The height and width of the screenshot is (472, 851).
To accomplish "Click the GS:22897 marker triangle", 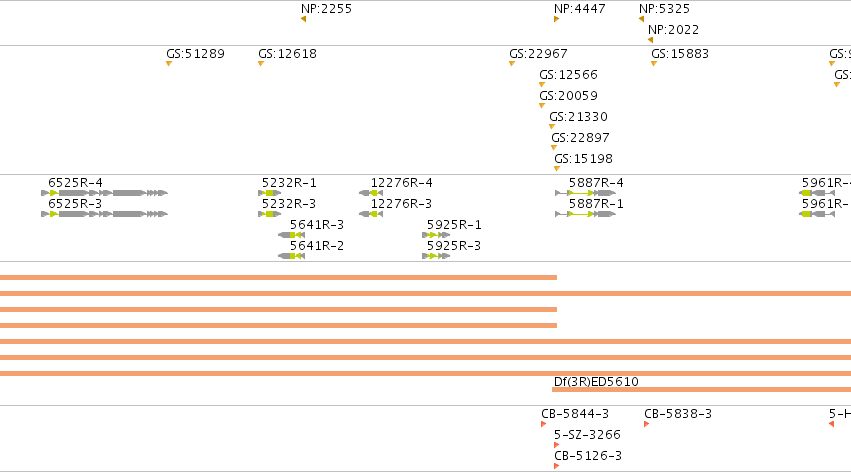I will pos(554,148).
